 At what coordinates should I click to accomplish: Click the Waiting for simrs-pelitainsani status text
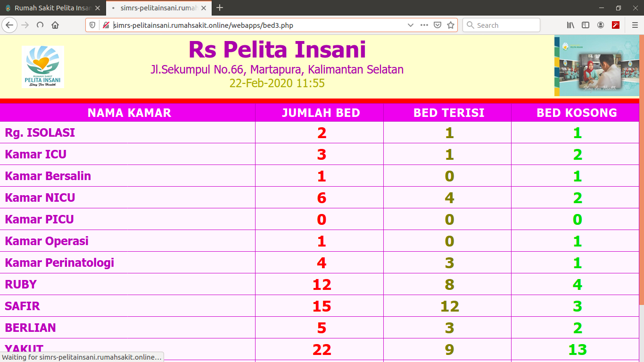click(x=82, y=357)
